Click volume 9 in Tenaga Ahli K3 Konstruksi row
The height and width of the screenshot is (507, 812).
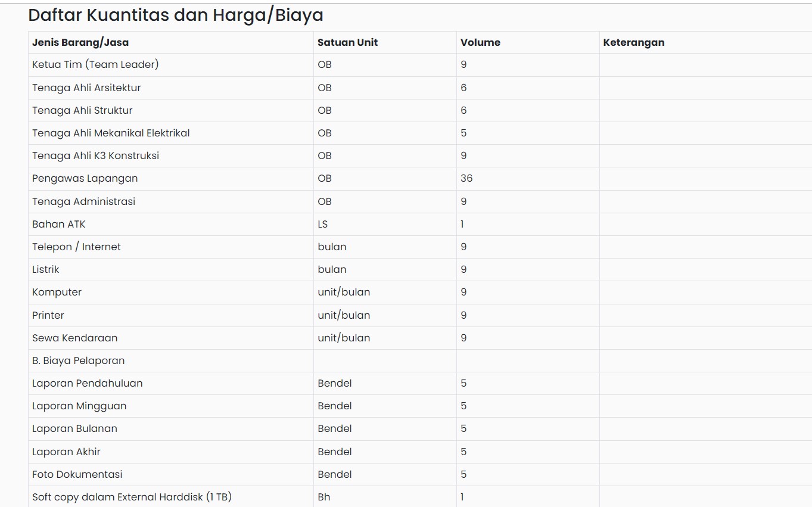tap(463, 155)
